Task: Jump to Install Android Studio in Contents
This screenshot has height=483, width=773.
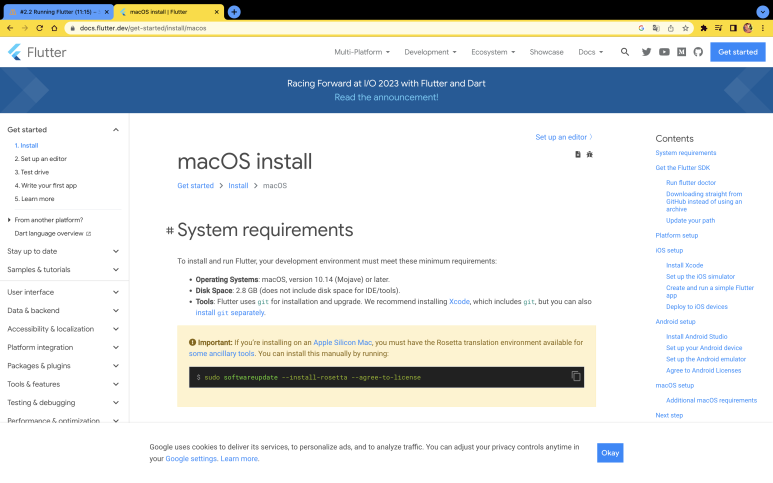Action: [x=697, y=337]
